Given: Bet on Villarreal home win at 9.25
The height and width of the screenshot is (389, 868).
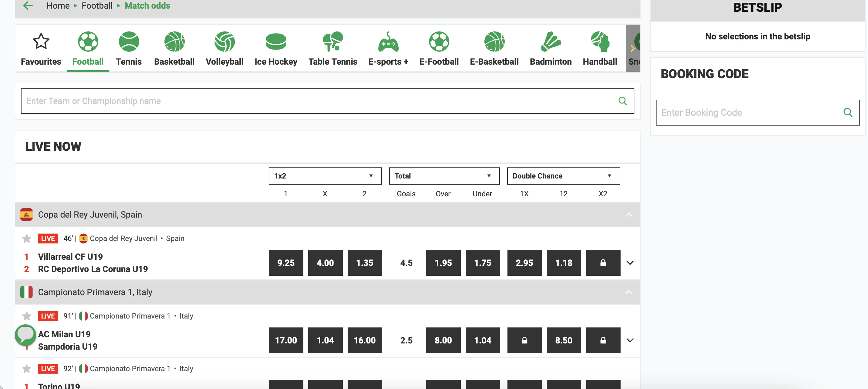Looking at the screenshot, I should (286, 263).
